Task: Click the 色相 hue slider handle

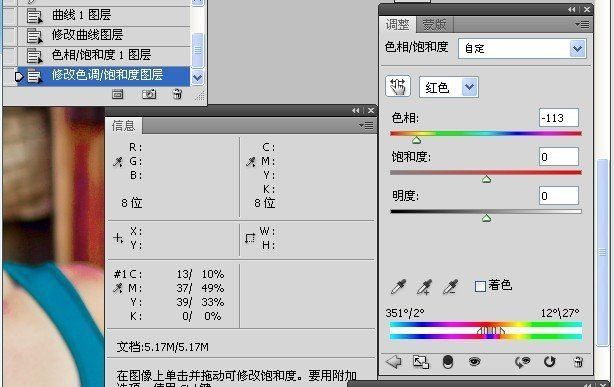Action: click(416, 140)
